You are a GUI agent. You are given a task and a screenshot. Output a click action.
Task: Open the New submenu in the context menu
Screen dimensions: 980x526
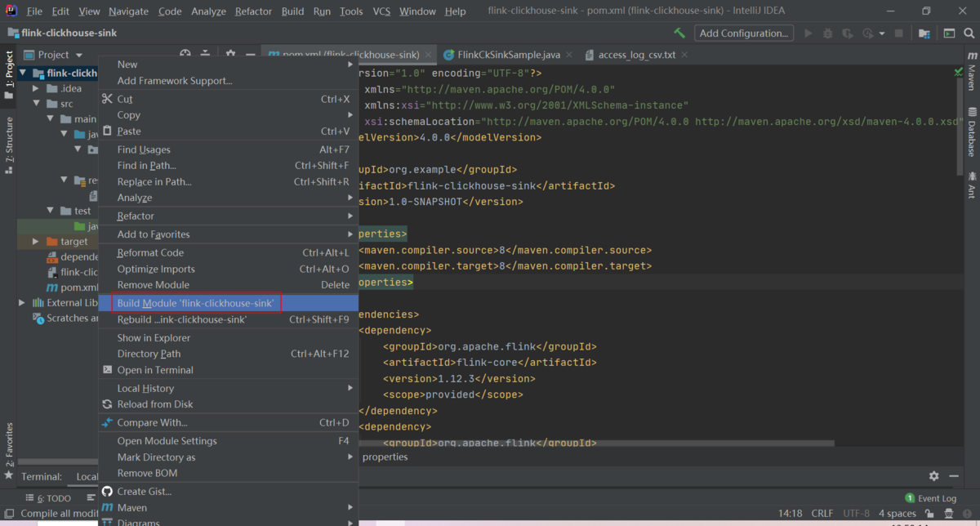pos(229,65)
